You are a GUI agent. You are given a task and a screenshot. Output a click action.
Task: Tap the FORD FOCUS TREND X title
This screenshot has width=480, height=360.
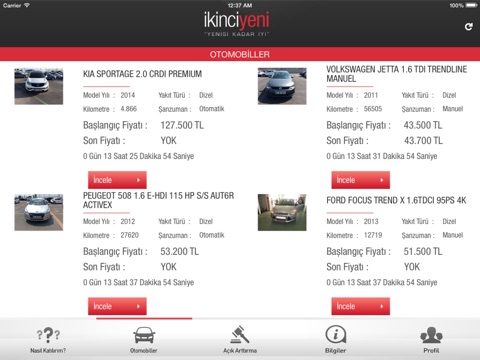[396, 200]
